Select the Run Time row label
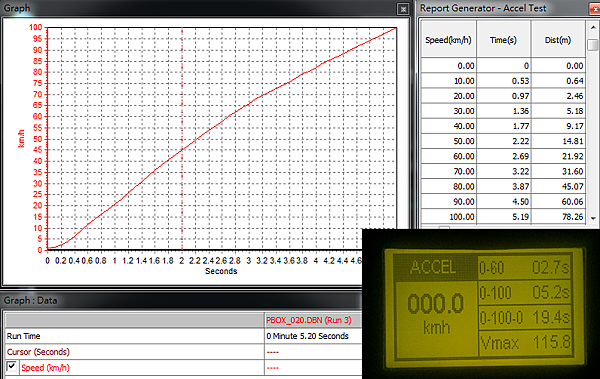600x379 pixels. tap(134, 336)
